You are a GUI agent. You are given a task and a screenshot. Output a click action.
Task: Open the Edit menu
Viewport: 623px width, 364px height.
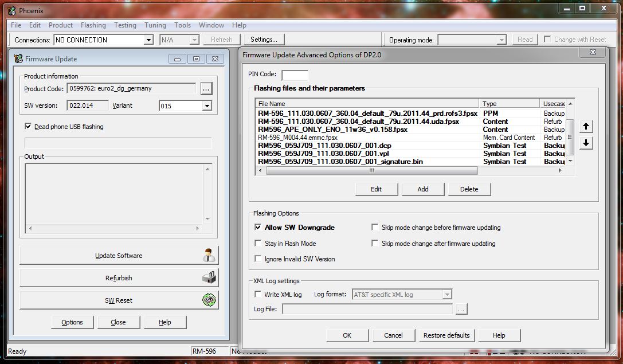point(34,25)
